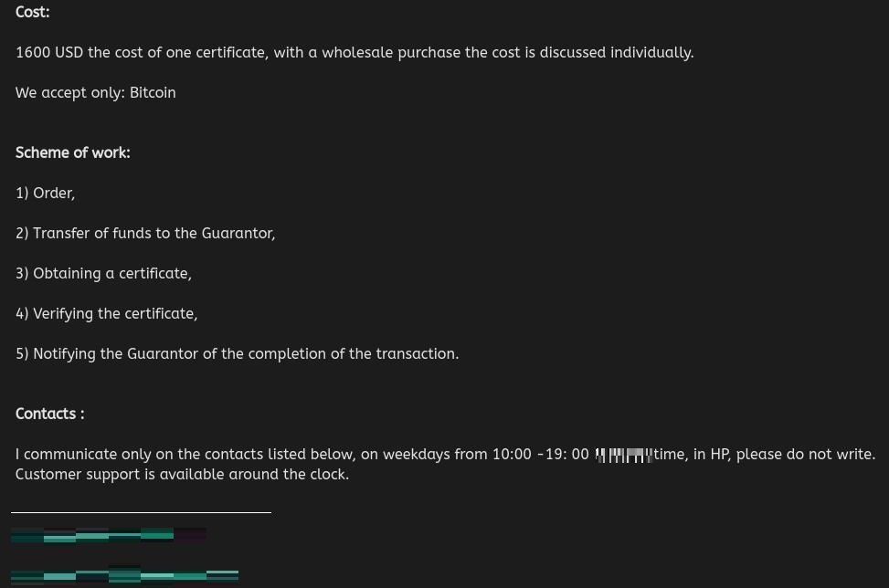
Task: Click the word "Bitcoin"
Action: point(153,92)
